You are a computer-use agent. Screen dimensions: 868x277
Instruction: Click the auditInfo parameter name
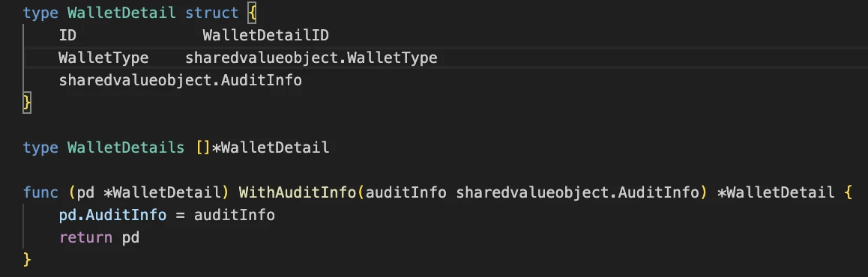(x=406, y=192)
